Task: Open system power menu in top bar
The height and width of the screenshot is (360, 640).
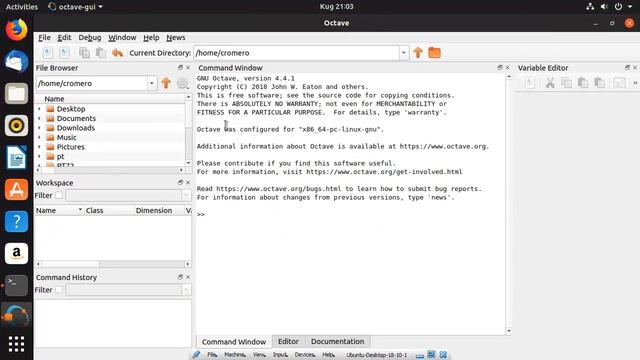Action: coord(618,7)
